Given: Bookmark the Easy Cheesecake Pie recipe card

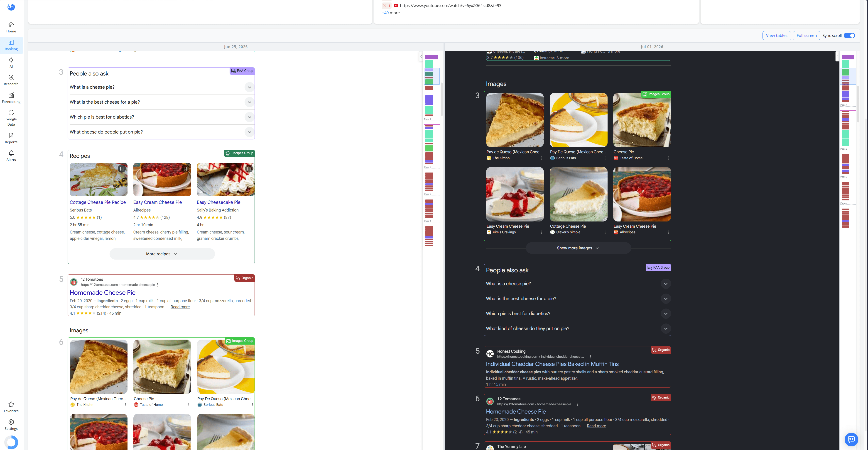Looking at the screenshot, I should 249,169.
